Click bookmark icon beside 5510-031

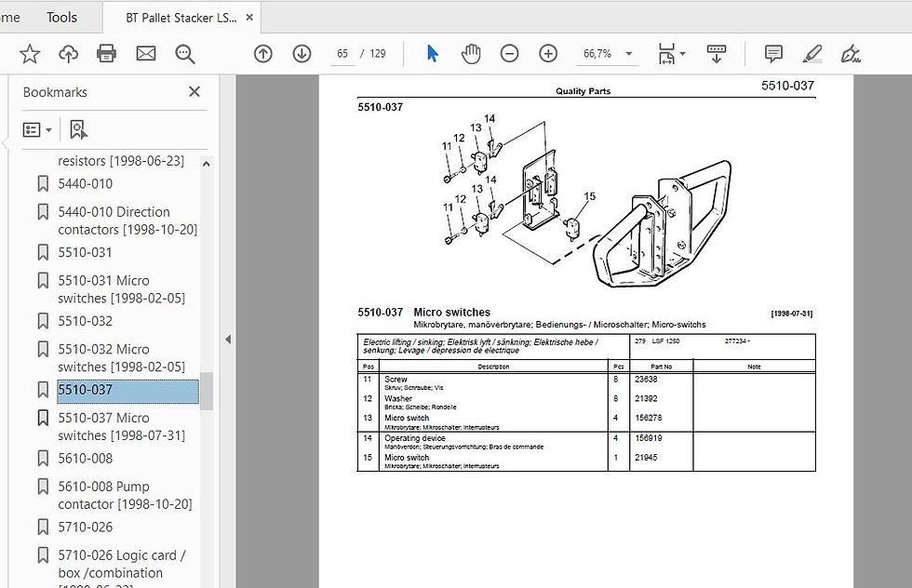pyautogui.click(x=43, y=252)
